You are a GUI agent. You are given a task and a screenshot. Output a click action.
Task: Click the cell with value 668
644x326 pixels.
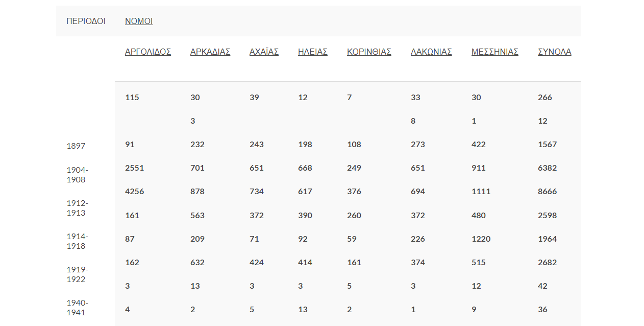(x=305, y=168)
